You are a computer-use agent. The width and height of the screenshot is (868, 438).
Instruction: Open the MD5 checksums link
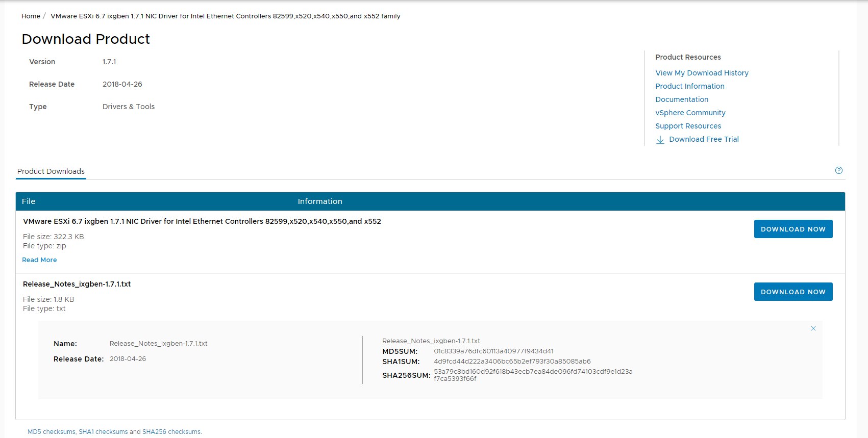coord(52,432)
